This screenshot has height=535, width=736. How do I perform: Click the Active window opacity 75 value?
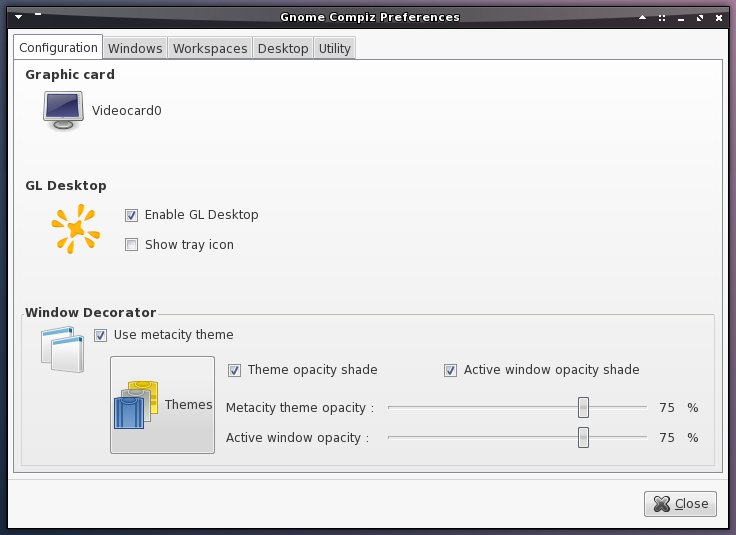click(x=667, y=437)
